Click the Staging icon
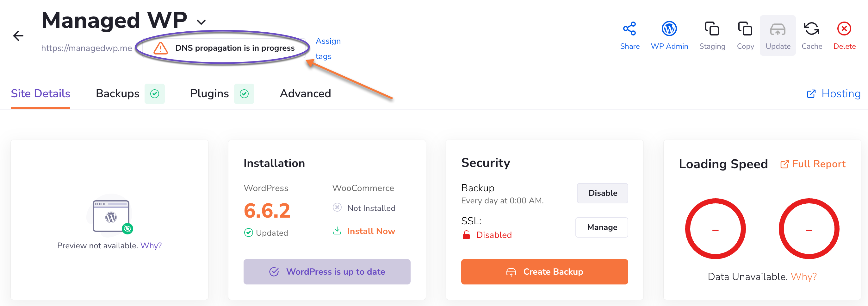 (712, 29)
